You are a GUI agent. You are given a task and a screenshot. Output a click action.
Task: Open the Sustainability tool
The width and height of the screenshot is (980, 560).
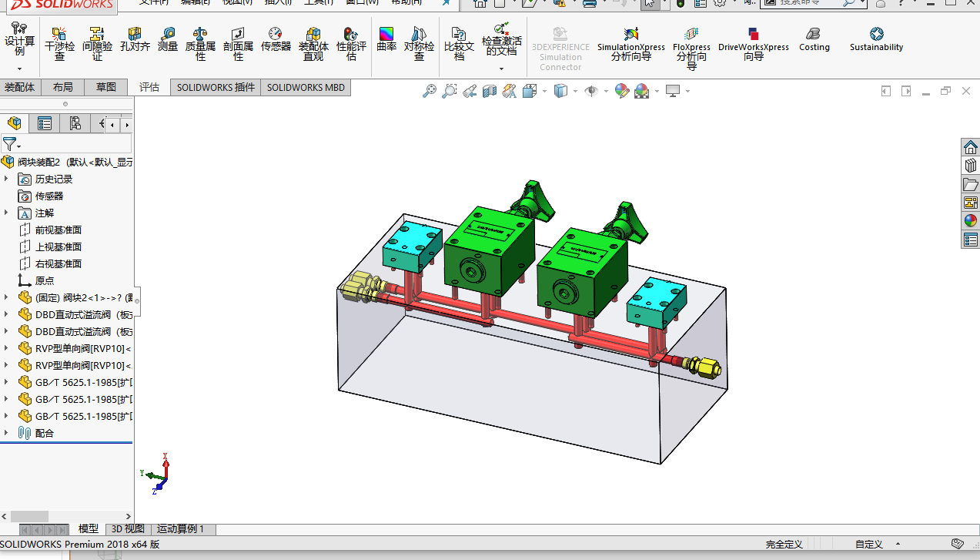(x=876, y=39)
